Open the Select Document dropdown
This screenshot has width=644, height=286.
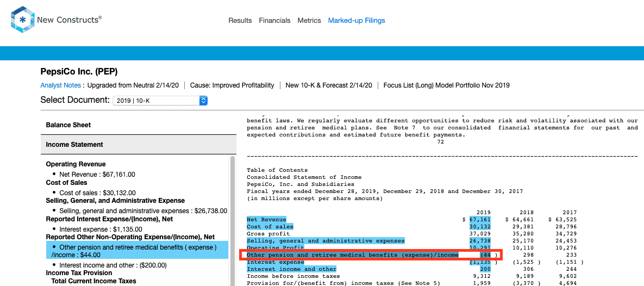click(x=160, y=100)
